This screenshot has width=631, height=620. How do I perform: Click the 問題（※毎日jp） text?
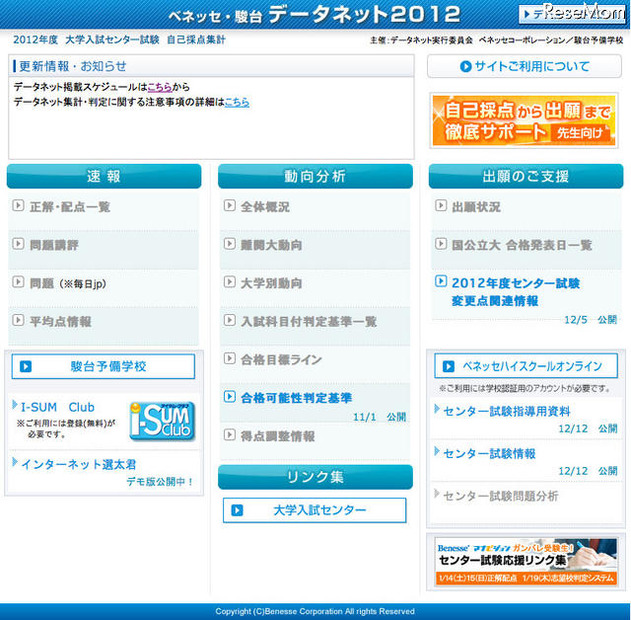(68, 283)
